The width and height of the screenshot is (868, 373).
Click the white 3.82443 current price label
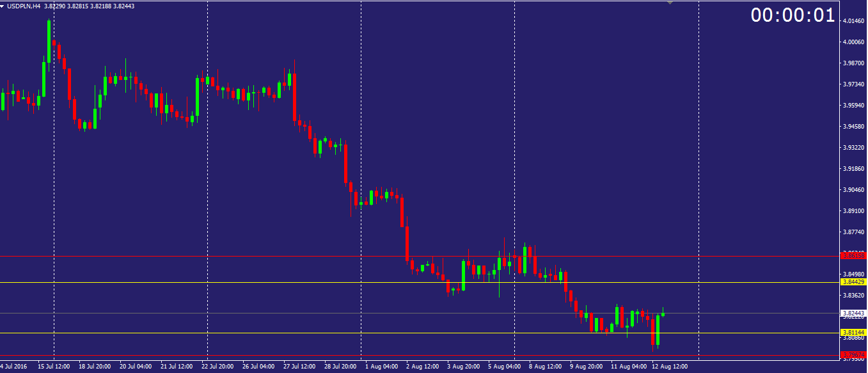coord(853,313)
